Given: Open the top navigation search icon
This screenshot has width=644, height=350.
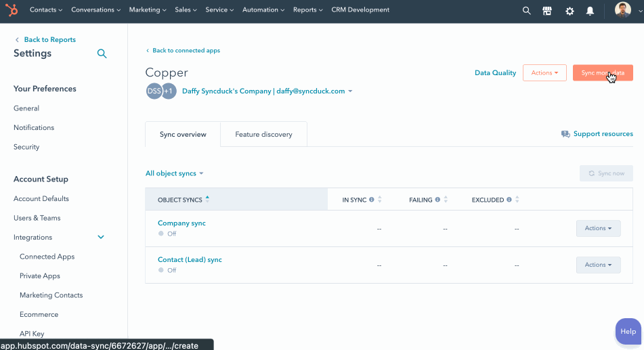Looking at the screenshot, I should [527, 11].
